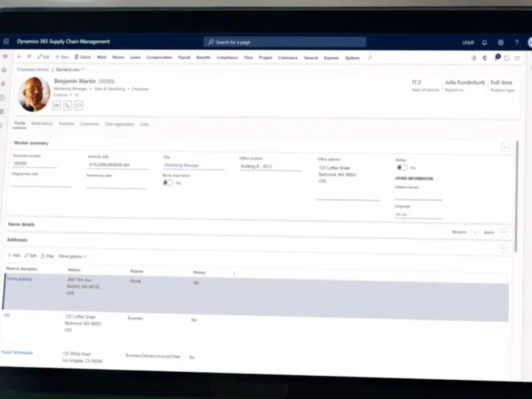Toggle the Retiree switch
Viewport: 532px width, 399px height.
coord(402,168)
